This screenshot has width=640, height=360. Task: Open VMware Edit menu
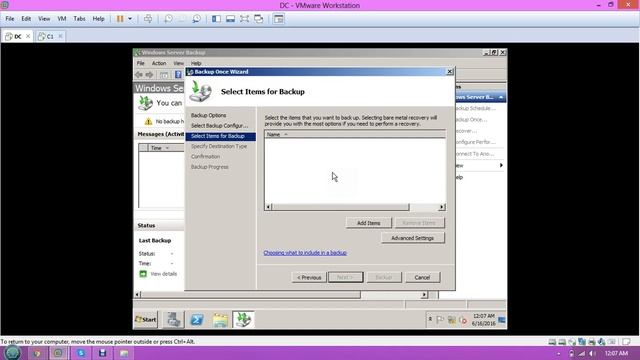[x=26, y=19]
